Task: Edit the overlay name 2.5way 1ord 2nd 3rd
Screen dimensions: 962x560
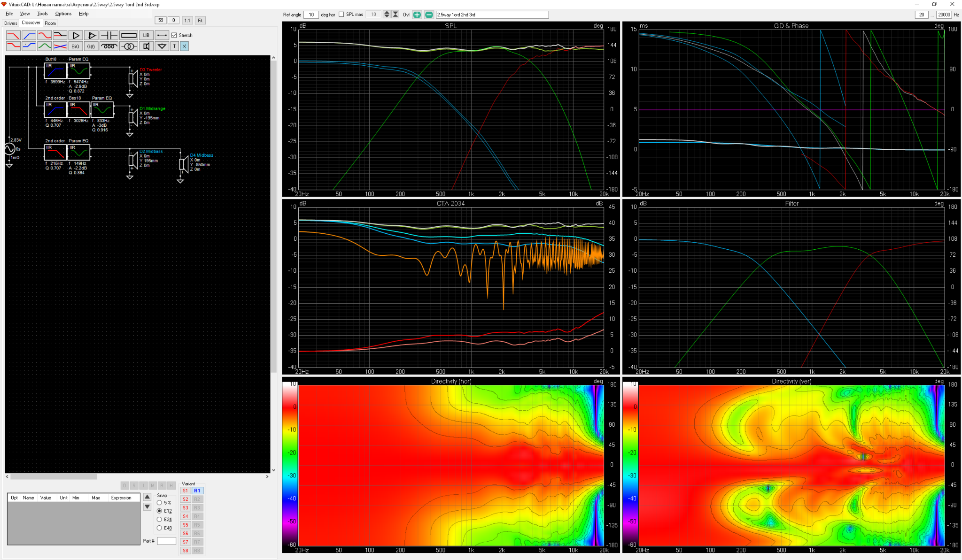Action: pyautogui.click(x=492, y=15)
